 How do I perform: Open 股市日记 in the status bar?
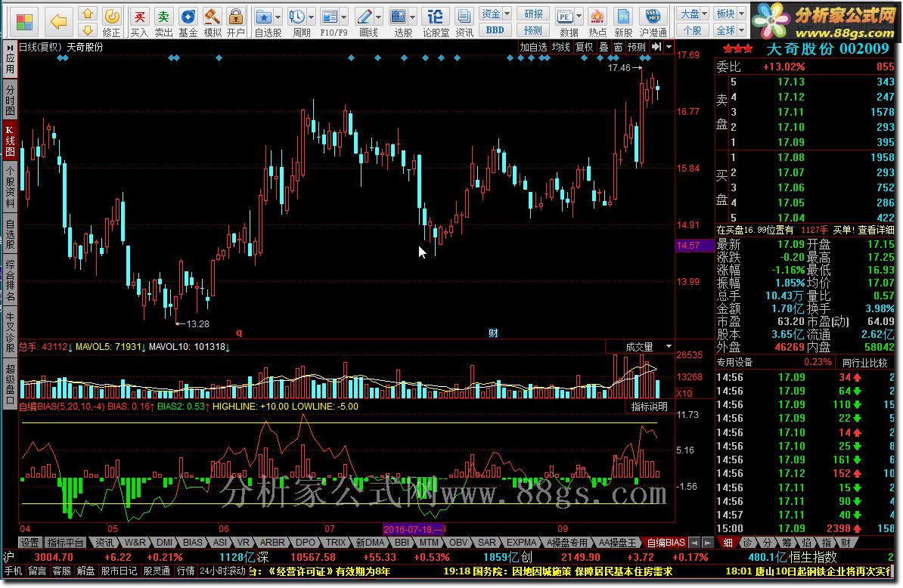coord(119,571)
